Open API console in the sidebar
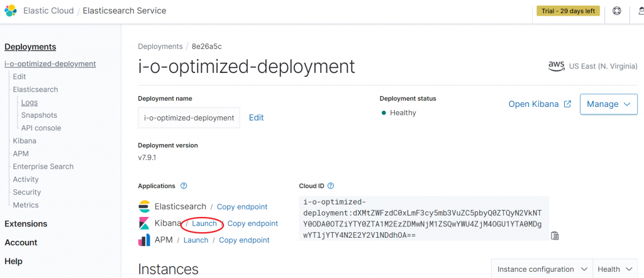 (41, 128)
